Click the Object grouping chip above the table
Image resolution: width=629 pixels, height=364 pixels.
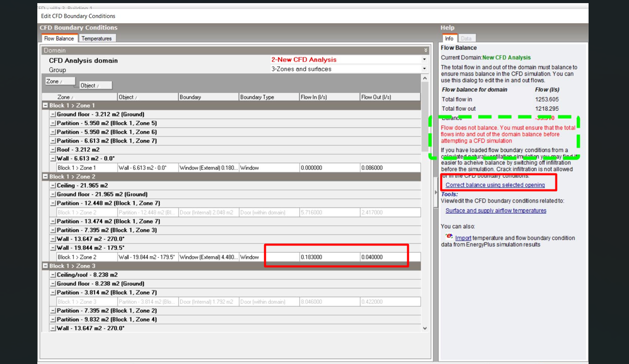coord(96,85)
